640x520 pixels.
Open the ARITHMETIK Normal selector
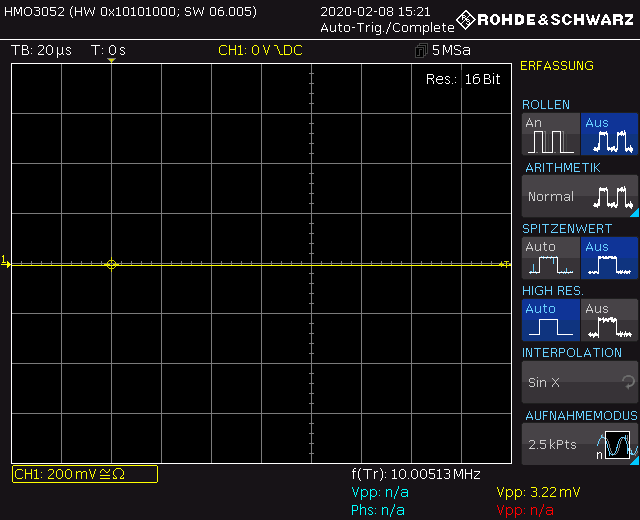tap(579, 196)
